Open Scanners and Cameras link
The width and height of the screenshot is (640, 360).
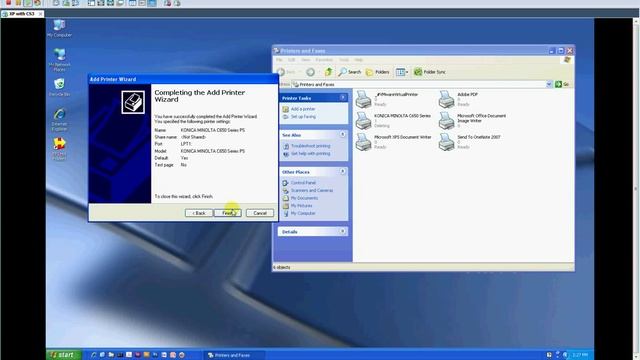[312, 191]
